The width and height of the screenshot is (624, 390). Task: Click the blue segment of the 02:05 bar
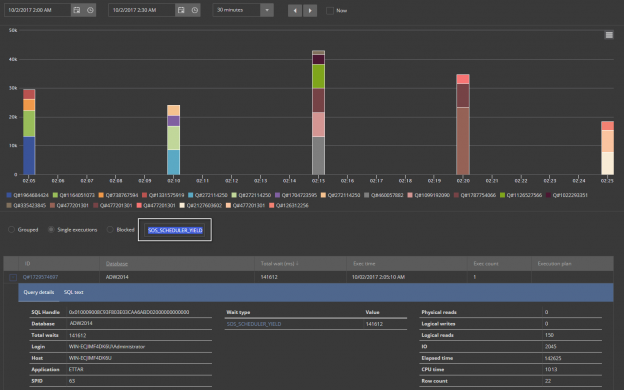pos(29,156)
